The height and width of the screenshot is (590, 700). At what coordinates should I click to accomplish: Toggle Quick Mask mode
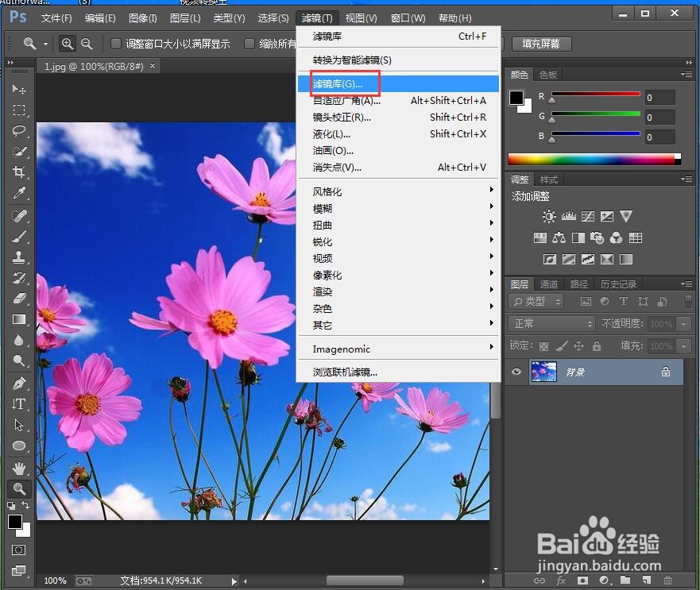(x=18, y=550)
